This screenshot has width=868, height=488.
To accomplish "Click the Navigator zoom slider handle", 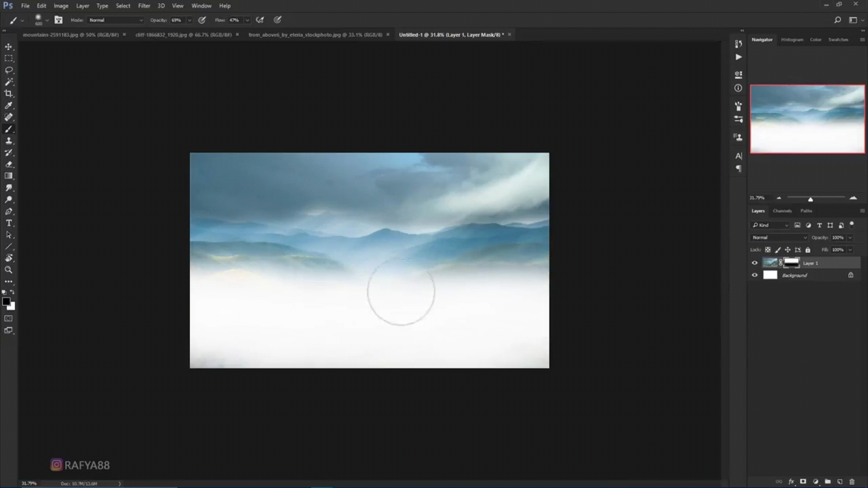I will [x=810, y=199].
